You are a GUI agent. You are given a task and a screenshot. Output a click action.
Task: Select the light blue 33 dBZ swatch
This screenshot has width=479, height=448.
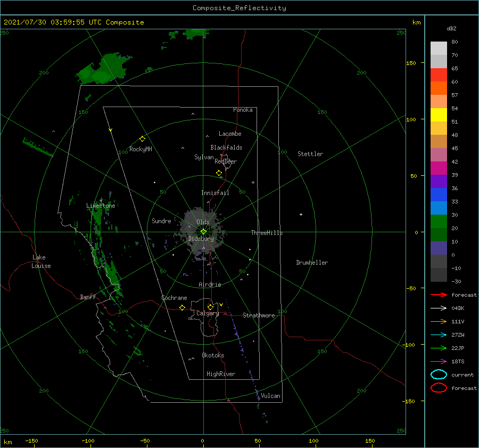[439, 208]
